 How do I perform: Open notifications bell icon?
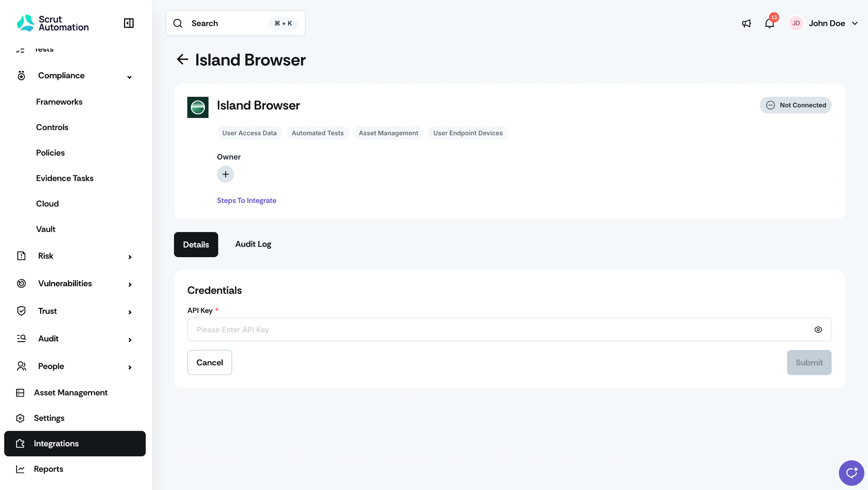(769, 23)
